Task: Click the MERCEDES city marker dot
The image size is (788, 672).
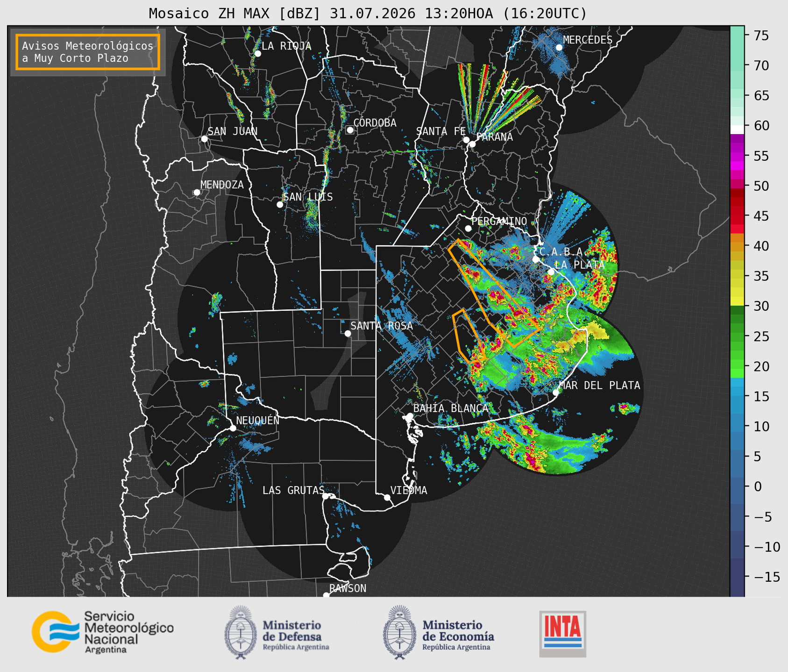Action: (x=559, y=48)
